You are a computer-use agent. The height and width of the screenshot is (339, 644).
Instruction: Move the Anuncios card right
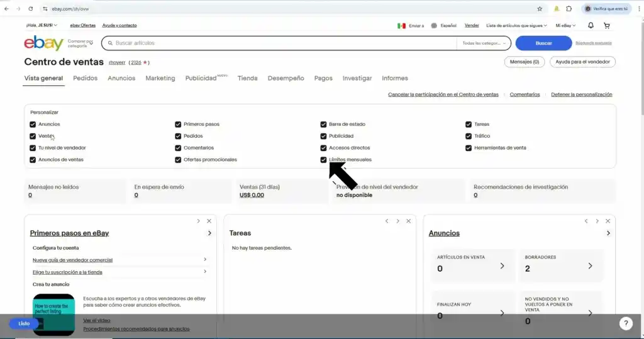597,221
